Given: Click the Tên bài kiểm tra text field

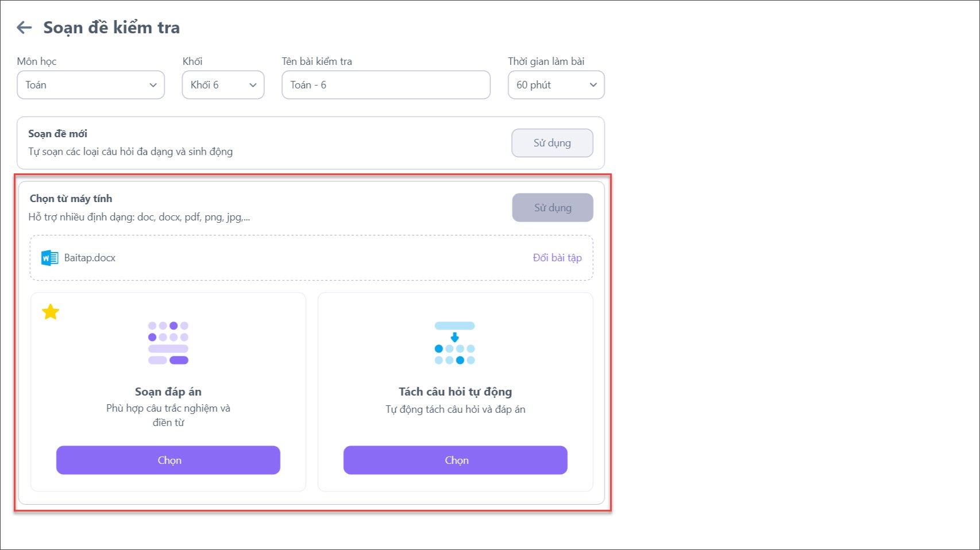Looking at the screenshot, I should tap(385, 85).
